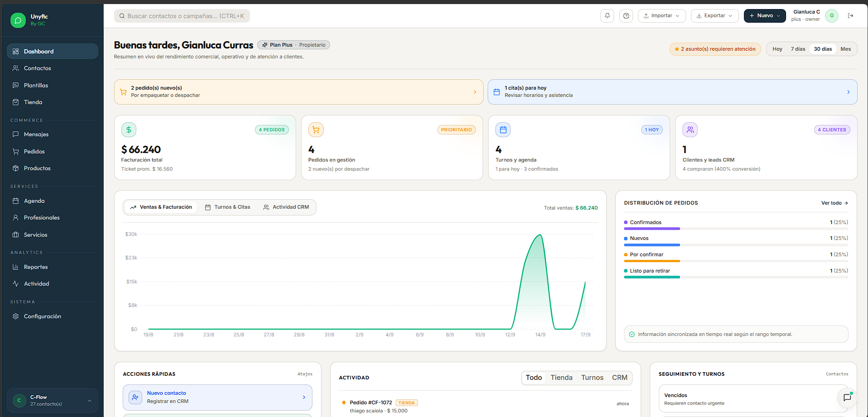The height and width of the screenshot is (417, 868).
Task: Click the calendar icon on Turnos y agenda
Action: (x=503, y=130)
